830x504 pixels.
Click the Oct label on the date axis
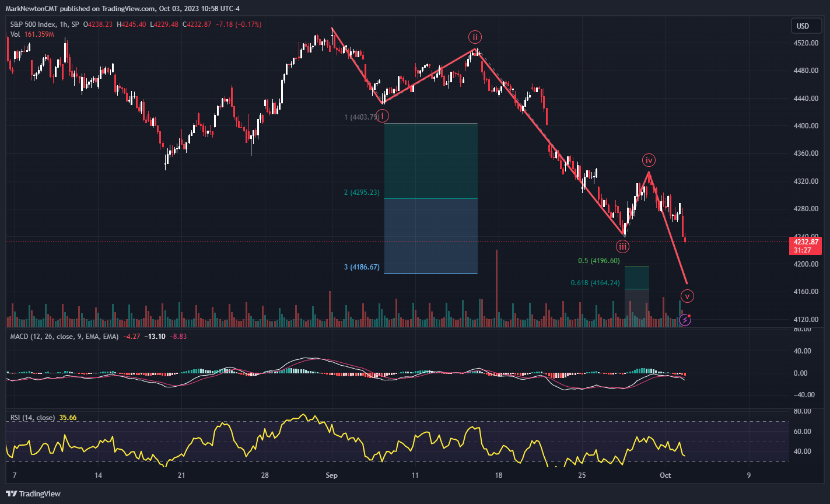(665, 475)
